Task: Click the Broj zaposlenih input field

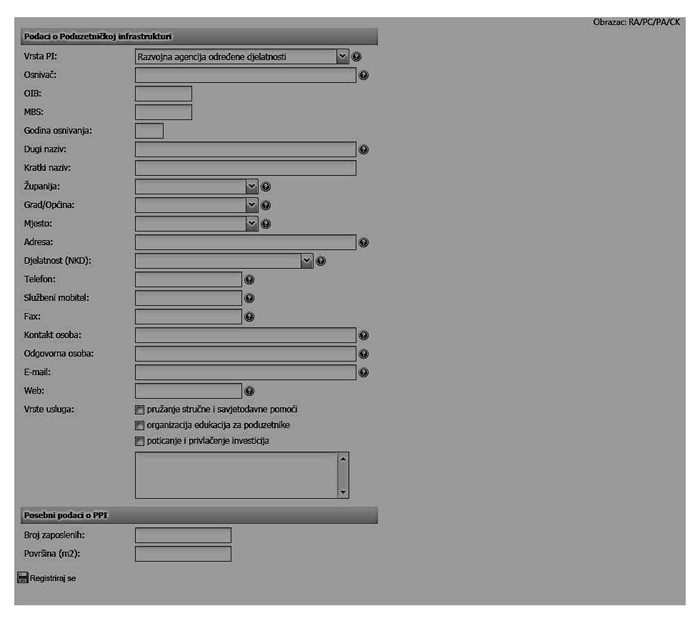Action: (182, 535)
